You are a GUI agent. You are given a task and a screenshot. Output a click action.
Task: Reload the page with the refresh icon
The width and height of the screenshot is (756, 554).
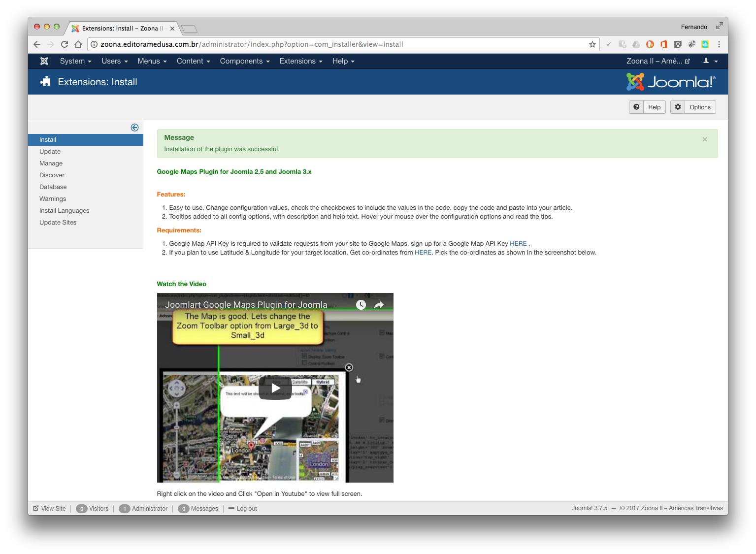(65, 44)
